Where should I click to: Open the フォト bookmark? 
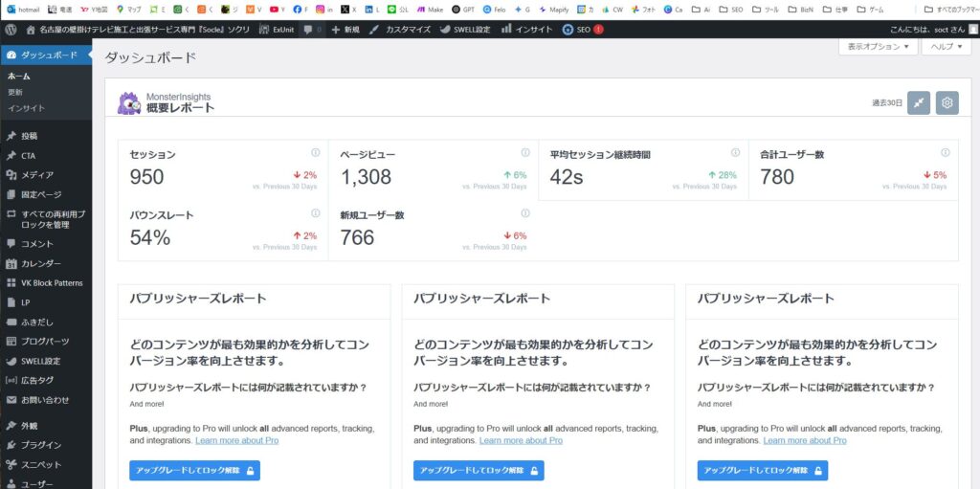coord(644,10)
